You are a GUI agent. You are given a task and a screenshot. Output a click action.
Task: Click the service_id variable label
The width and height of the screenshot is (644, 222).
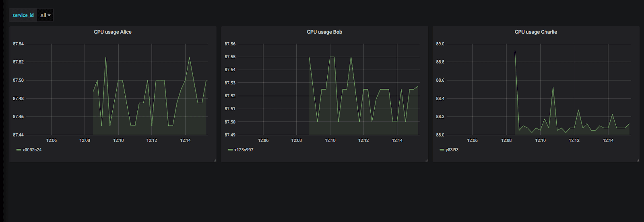click(x=23, y=15)
